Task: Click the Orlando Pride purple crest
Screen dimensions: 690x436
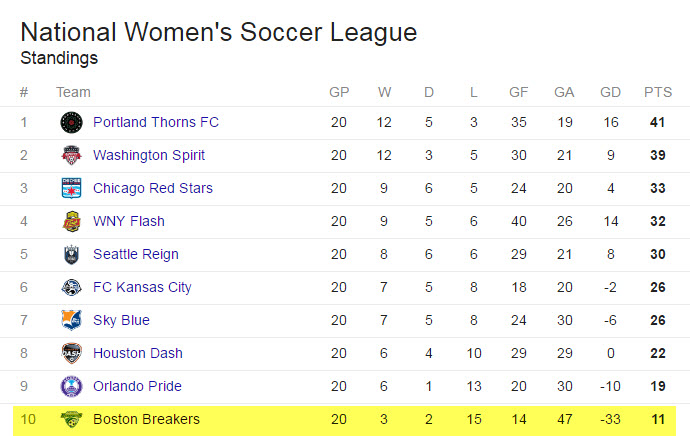Action: [x=71, y=386]
